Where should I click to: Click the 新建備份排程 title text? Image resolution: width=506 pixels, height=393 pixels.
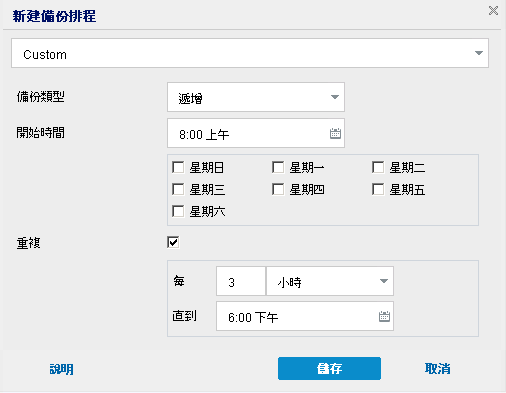click(x=54, y=16)
